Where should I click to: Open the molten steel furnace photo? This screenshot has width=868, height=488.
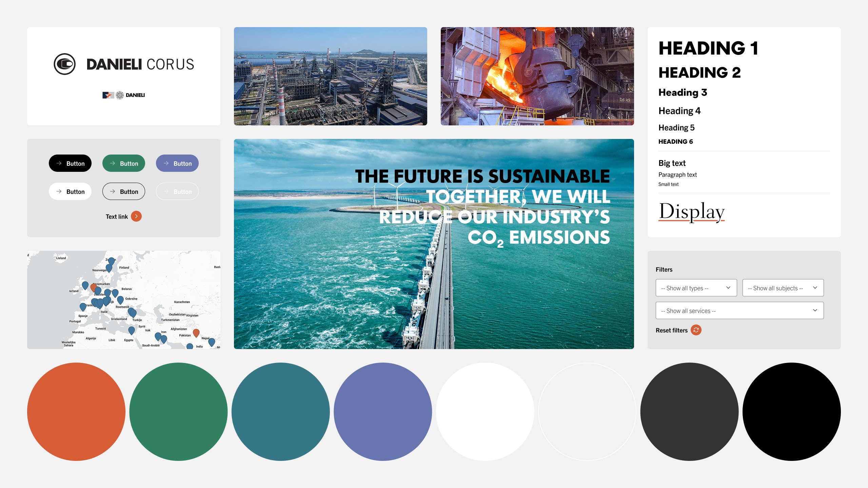(537, 76)
